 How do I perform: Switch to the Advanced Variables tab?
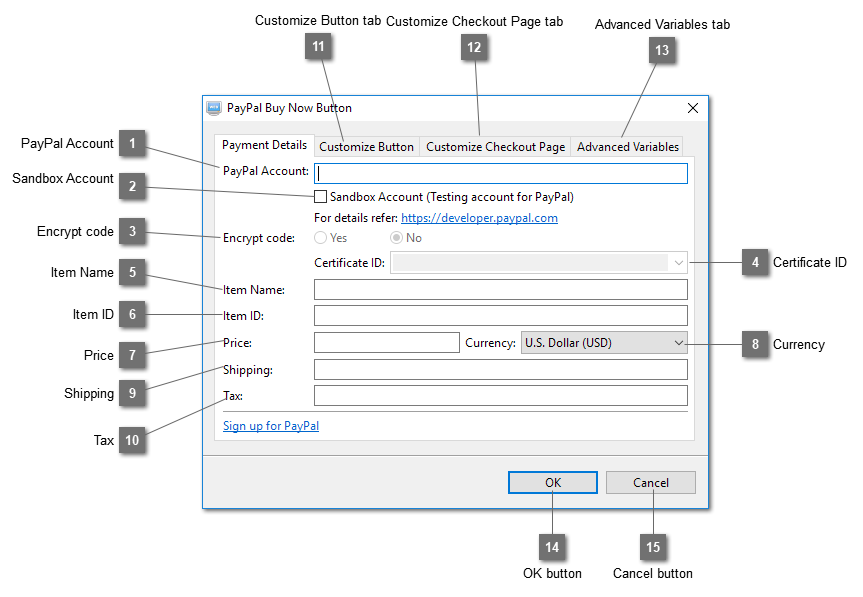pos(627,147)
